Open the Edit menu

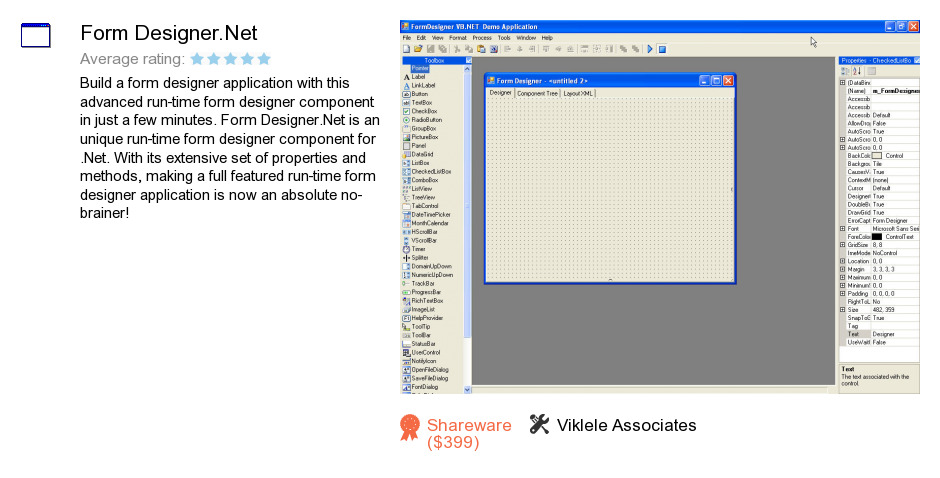tap(421, 38)
